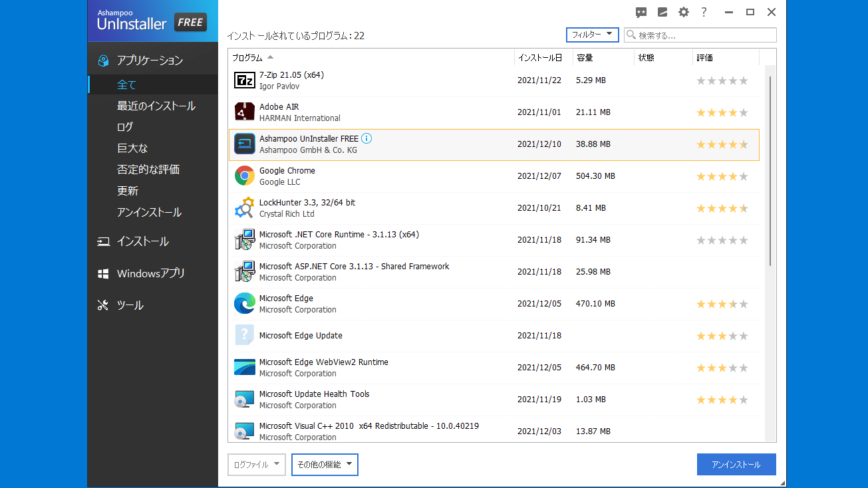The width and height of the screenshot is (868, 488).
Task: Open the ログファイル dropdown
Action: (x=257, y=465)
